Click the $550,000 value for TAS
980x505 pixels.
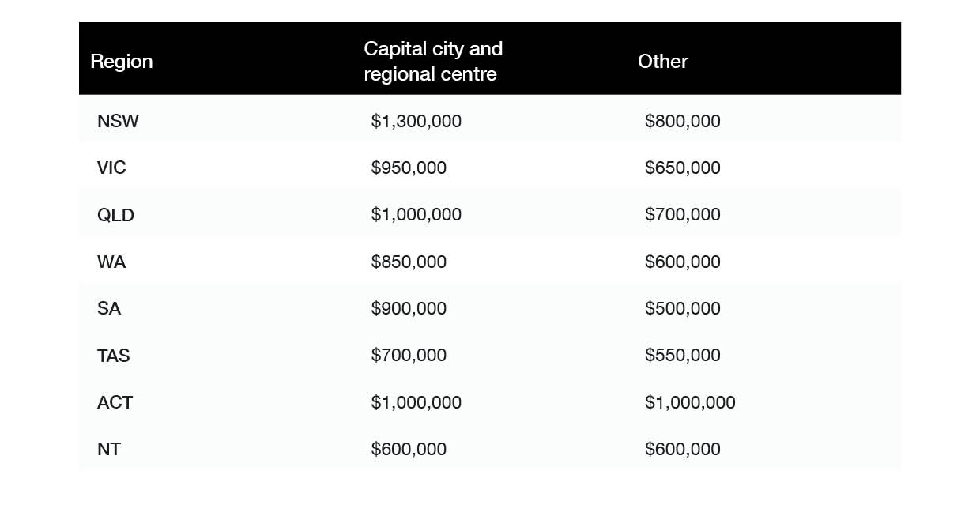683,356
